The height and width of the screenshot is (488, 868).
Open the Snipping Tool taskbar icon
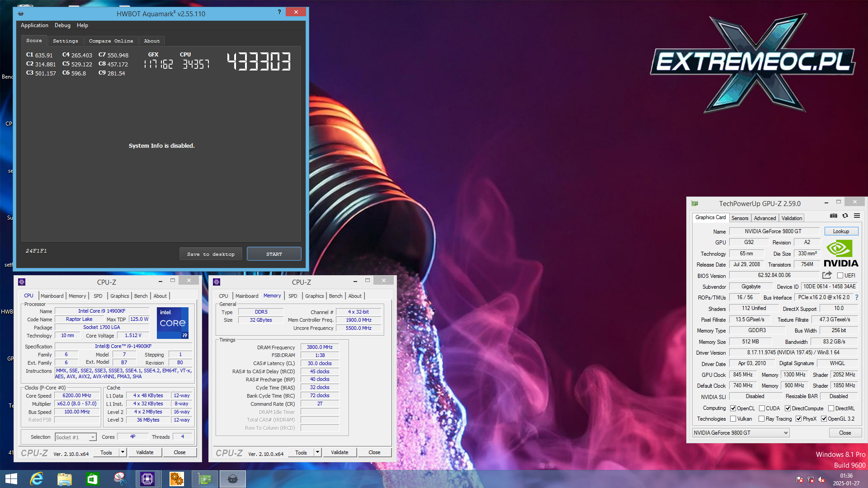(120, 479)
